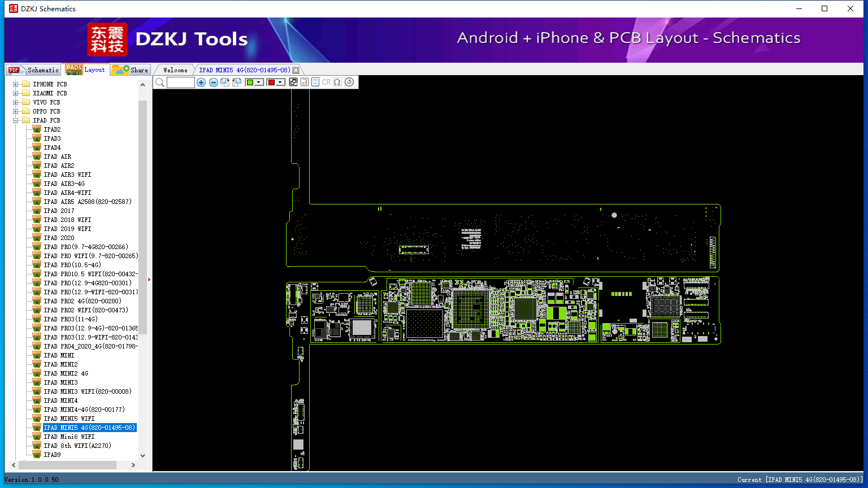Viewport: 868px width, 488px height.
Task: Click the circular reset arrow icon
Action: coord(349,82)
